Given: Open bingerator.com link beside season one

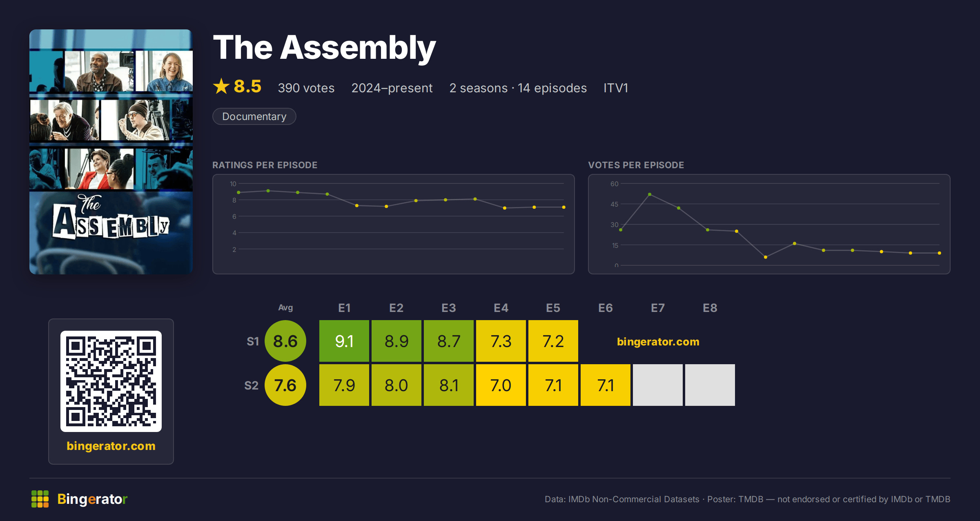Looking at the screenshot, I should pyautogui.click(x=658, y=341).
